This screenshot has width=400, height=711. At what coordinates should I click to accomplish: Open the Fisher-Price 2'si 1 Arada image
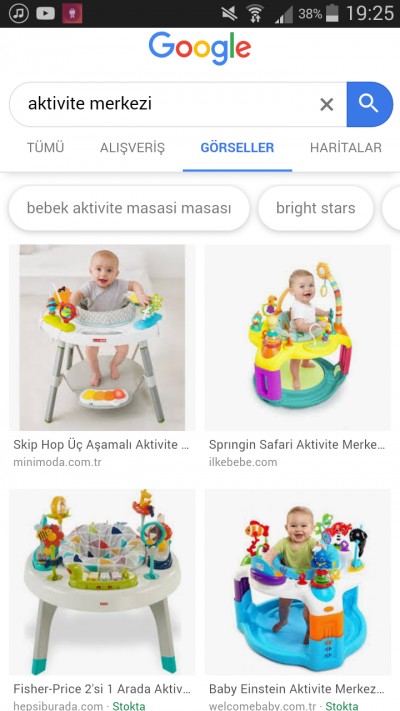point(102,582)
